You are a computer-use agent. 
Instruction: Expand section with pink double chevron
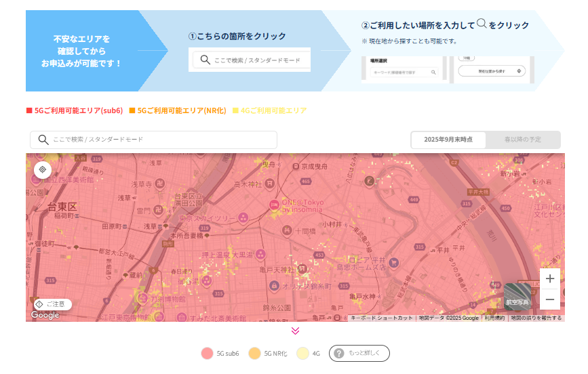click(295, 331)
